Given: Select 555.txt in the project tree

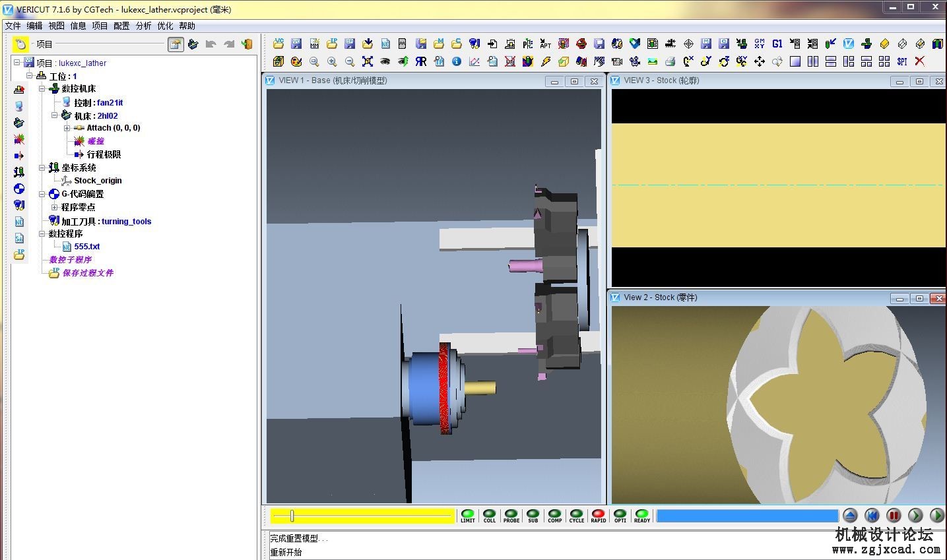Looking at the screenshot, I should (x=87, y=247).
